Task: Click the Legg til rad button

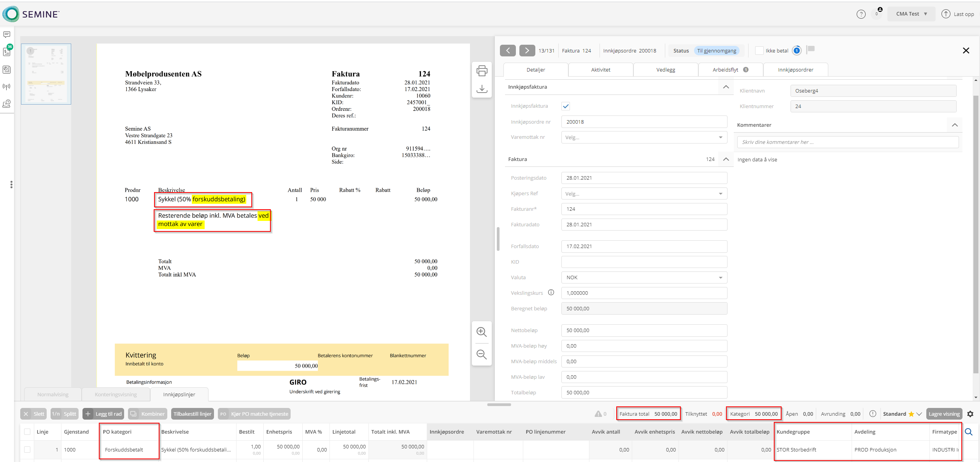Action: tap(103, 414)
